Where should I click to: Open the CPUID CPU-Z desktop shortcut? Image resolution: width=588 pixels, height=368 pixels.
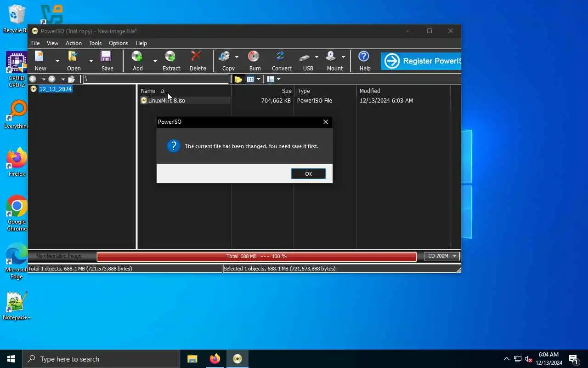[x=17, y=69]
